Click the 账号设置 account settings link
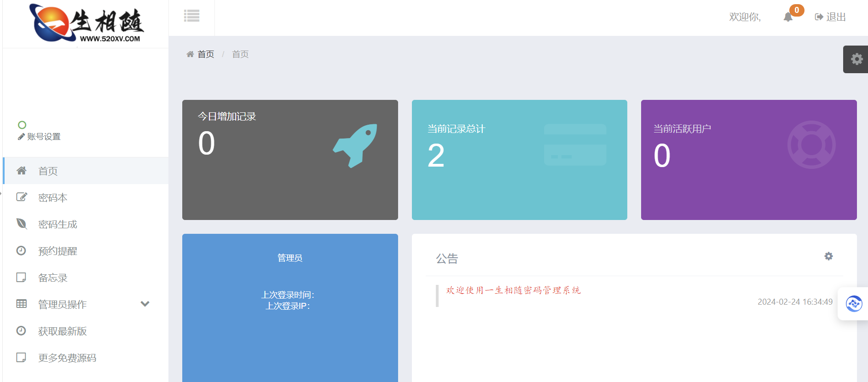The height and width of the screenshot is (382, 868). coord(40,137)
